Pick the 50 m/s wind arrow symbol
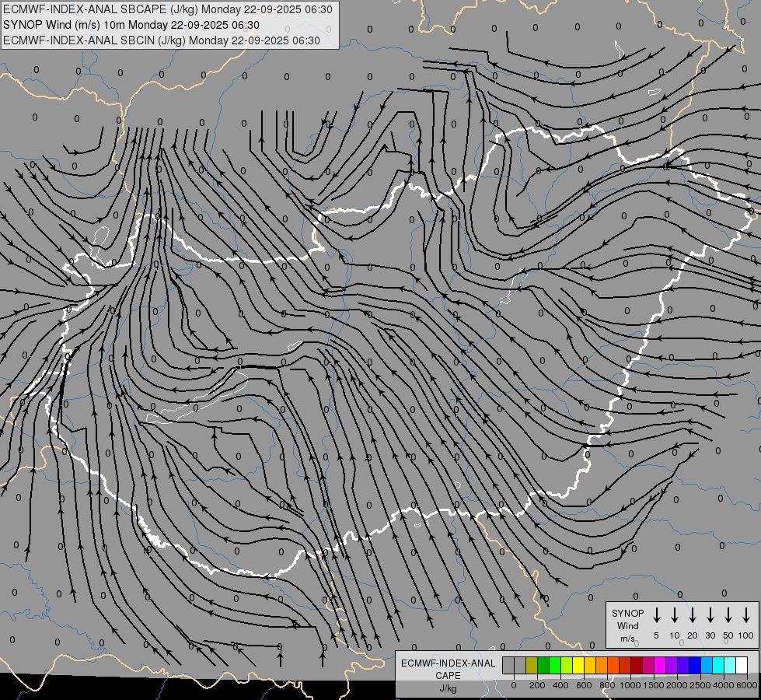The image size is (761, 700). [x=728, y=615]
